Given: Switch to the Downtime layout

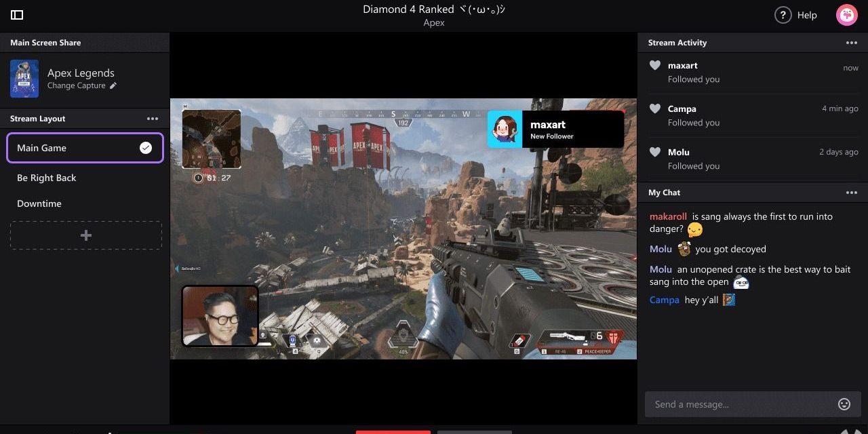Looking at the screenshot, I should pos(39,203).
